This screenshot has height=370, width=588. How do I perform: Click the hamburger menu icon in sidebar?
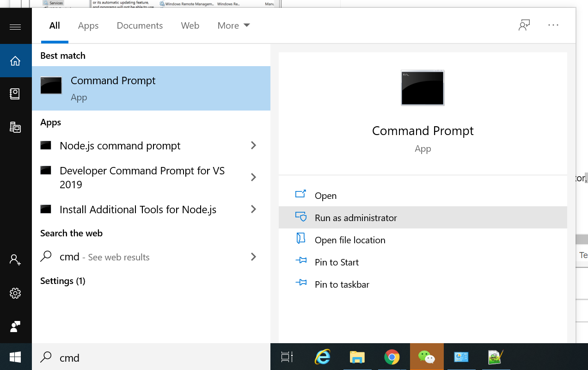click(15, 27)
